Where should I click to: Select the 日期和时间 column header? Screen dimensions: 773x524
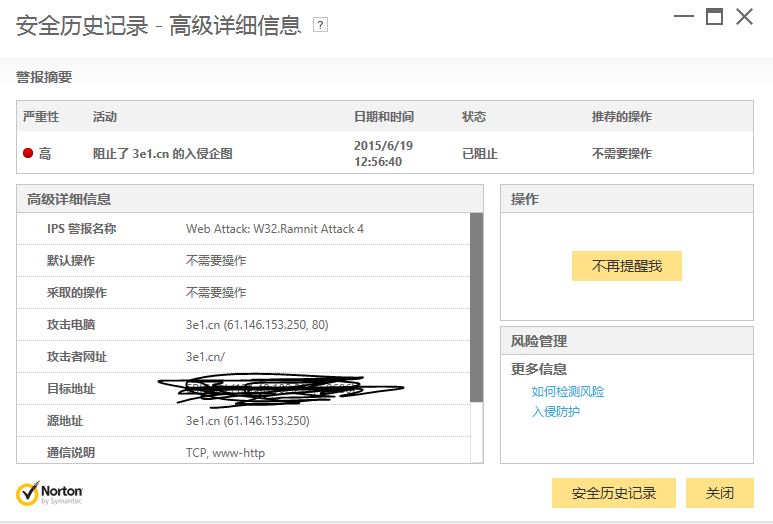(x=384, y=117)
